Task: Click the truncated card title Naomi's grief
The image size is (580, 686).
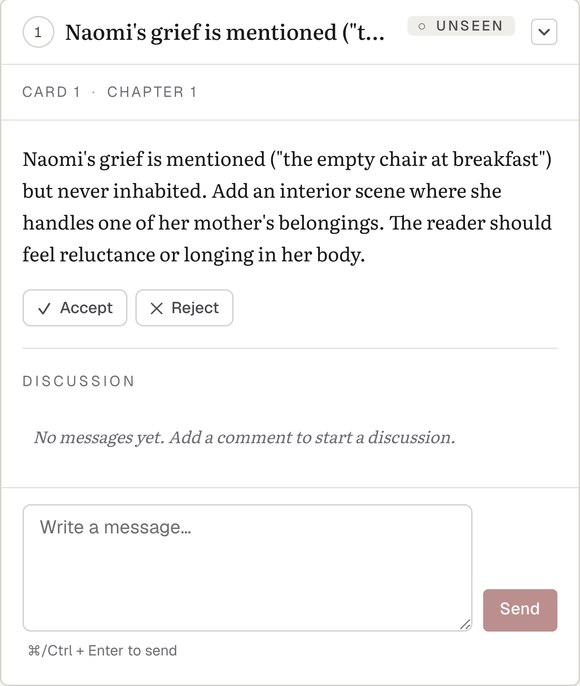Action: pos(225,32)
